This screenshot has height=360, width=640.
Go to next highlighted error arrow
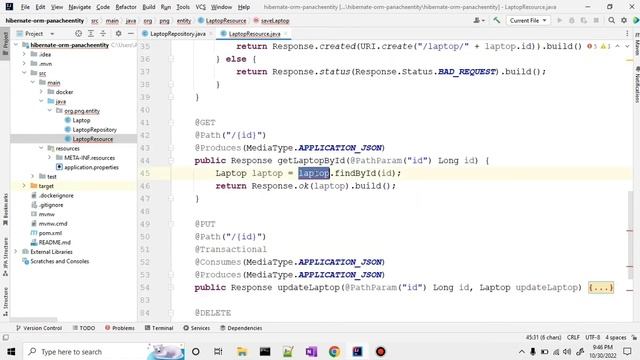click(627, 46)
